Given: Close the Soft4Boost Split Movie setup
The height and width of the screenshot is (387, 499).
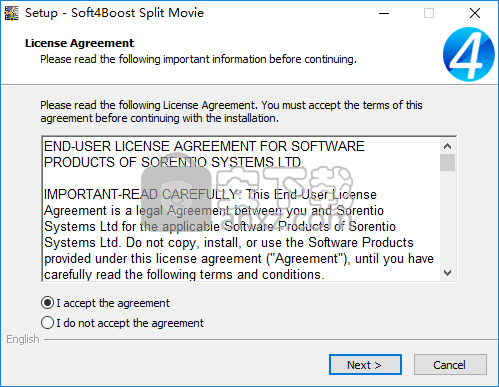Looking at the screenshot, I should click(x=475, y=13).
